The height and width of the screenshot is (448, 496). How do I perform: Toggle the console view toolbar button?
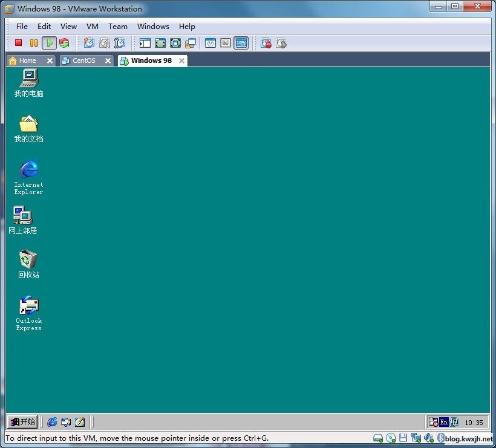click(x=241, y=43)
